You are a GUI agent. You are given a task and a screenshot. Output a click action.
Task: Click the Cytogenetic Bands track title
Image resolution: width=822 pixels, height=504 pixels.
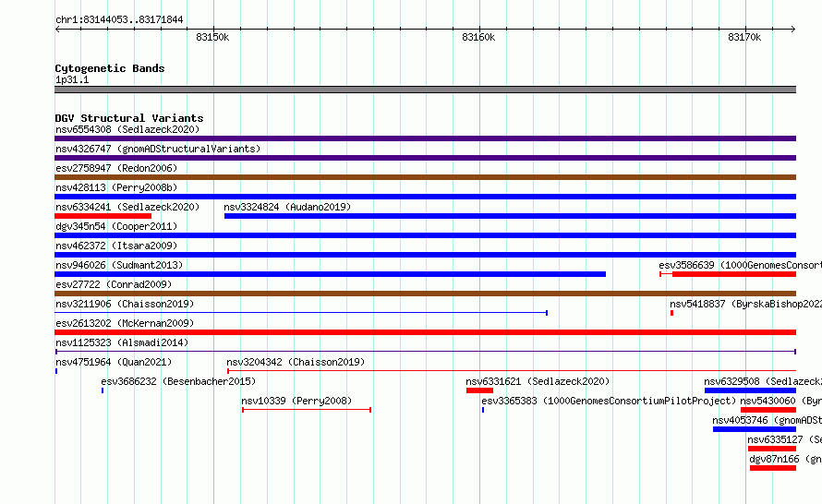pos(110,68)
